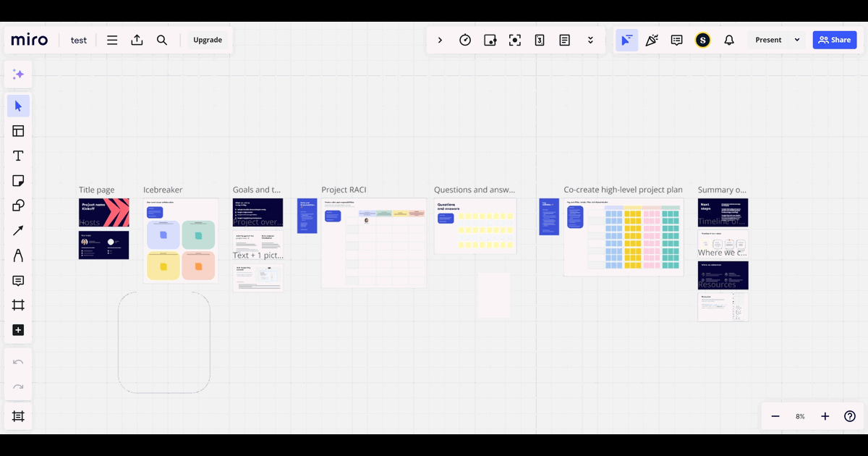Open the Estimation card icon

point(540,40)
